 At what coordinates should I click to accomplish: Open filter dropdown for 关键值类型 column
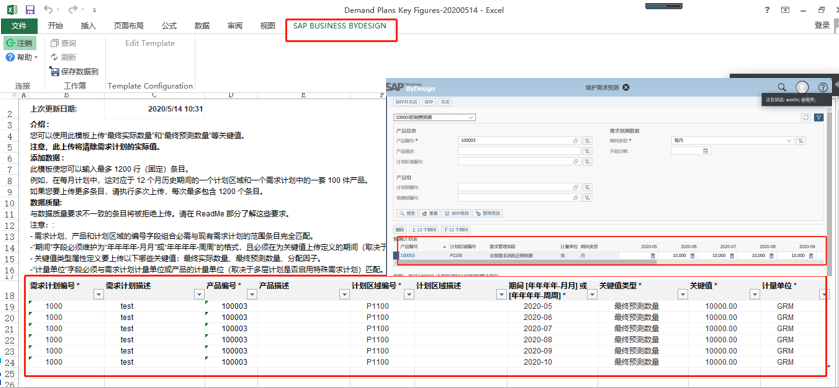682,294
